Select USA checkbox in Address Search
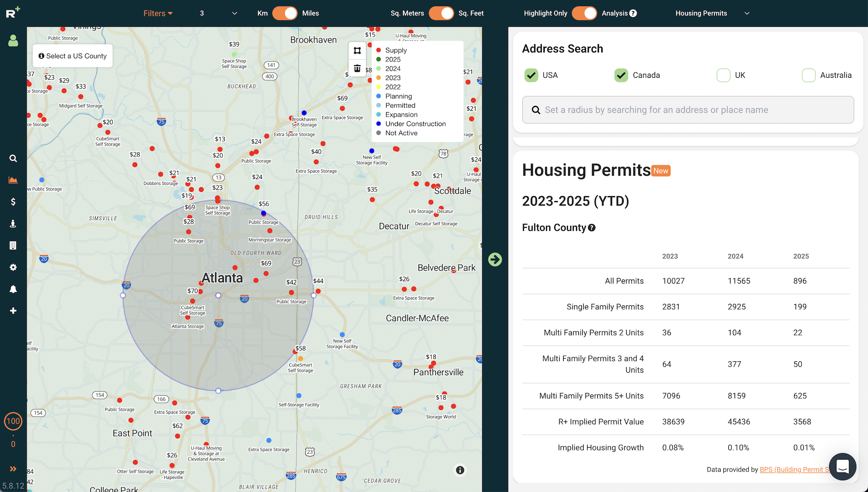 (531, 75)
